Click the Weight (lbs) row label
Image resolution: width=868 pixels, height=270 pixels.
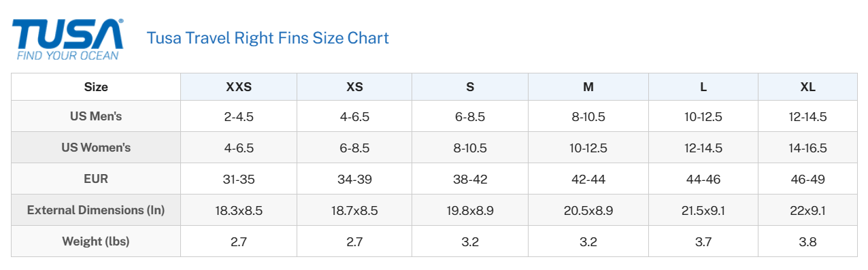click(x=96, y=241)
